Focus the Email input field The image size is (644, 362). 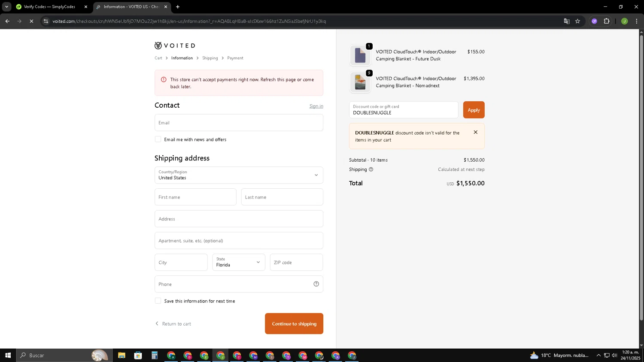pos(239,123)
